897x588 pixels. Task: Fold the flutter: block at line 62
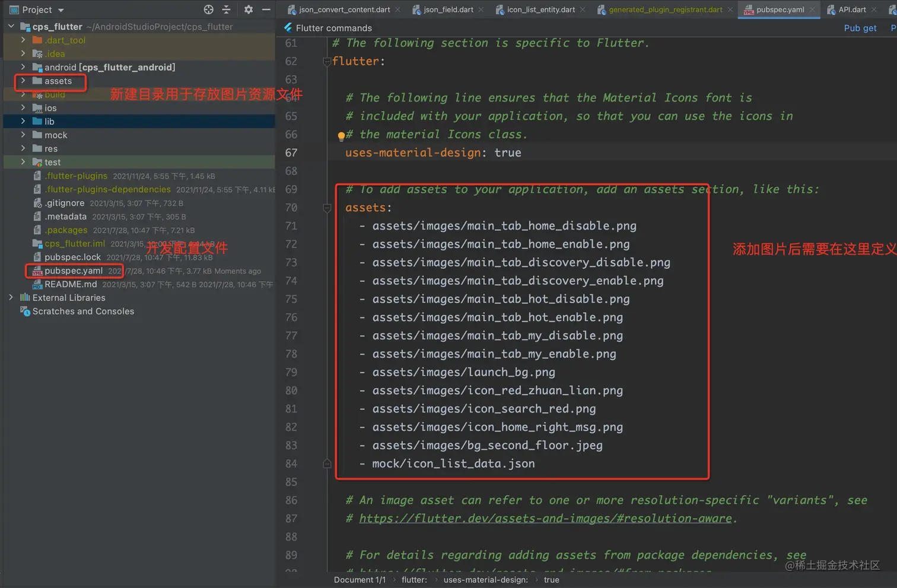(x=327, y=61)
